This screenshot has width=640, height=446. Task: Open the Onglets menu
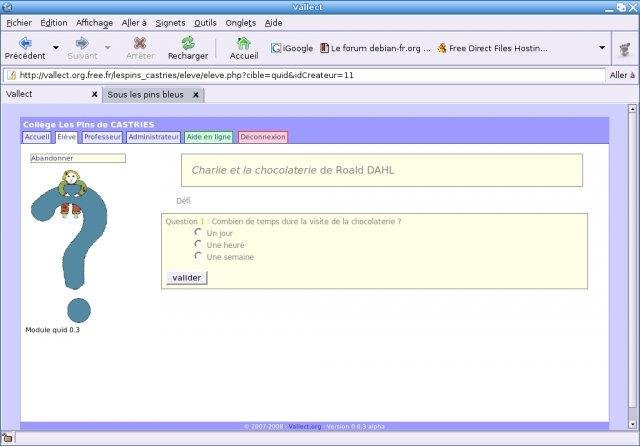click(x=240, y=23)
